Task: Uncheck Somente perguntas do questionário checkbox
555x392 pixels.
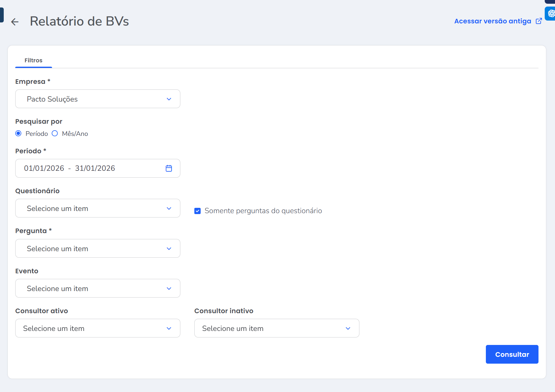Action: pyautogui.click(x=197, y=211)
